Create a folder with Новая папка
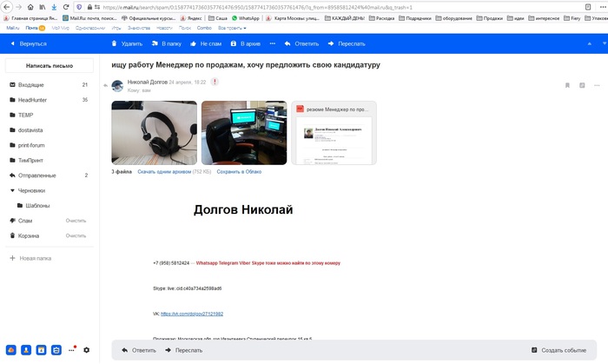This screenshot has height=364, width=608. pyautogui.click(x=30, y=258)
